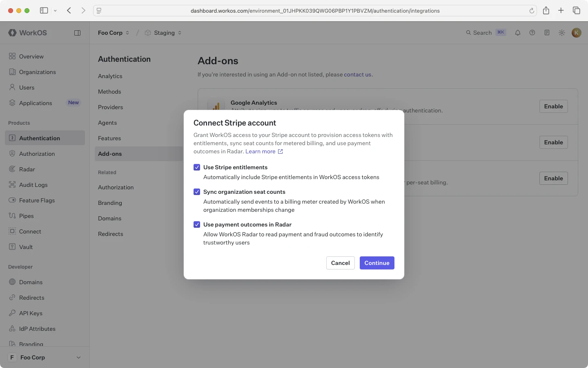Open Agents in Authentication menu

[x=107, y=123]
